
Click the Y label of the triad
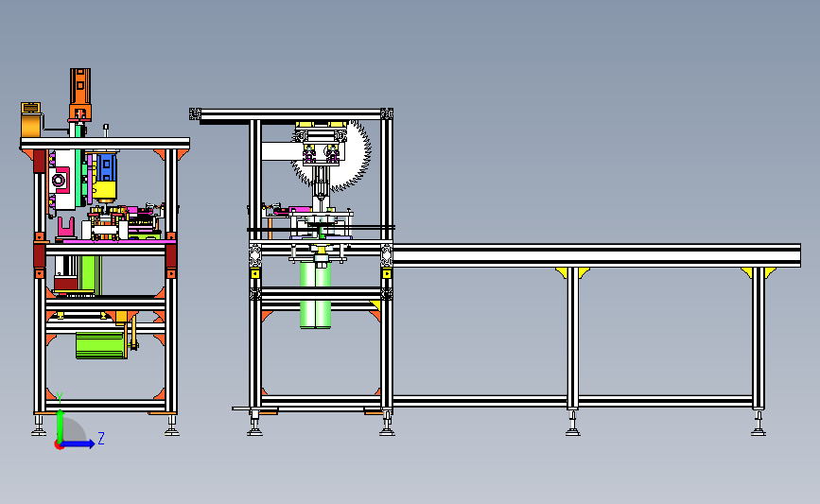pyautogui.click(x=60, y=399)
